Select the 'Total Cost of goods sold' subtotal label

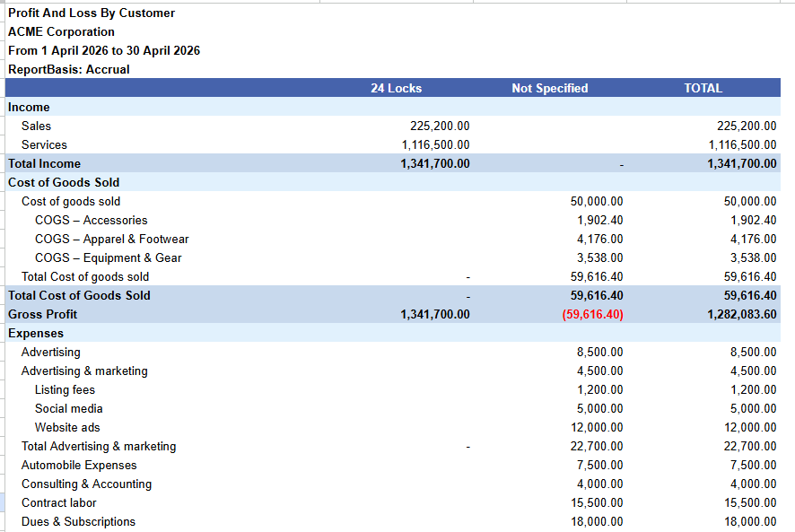click(85, 276)
